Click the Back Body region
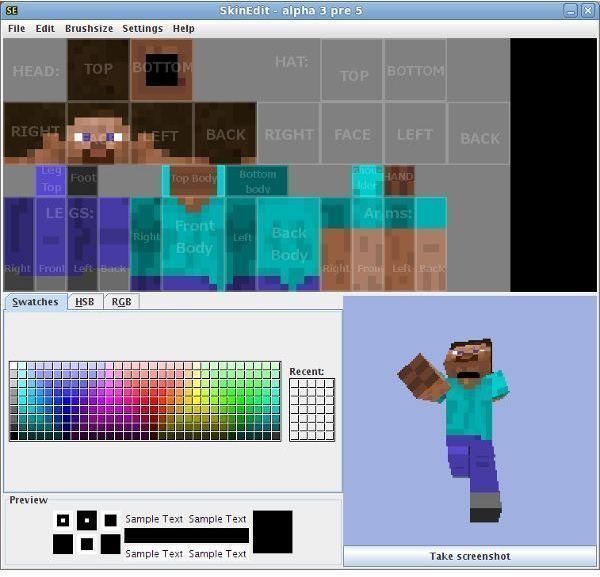This screenshot has height=577, width=600. (x=289, y=243)
